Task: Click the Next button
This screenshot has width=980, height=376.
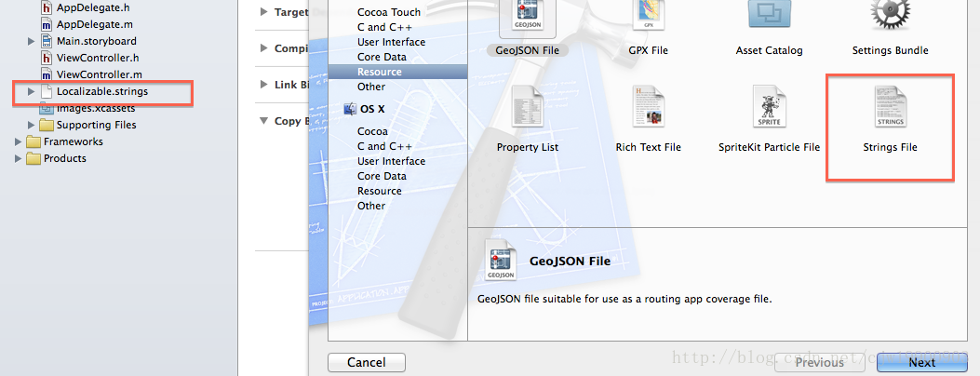Action: pos(922,362)
